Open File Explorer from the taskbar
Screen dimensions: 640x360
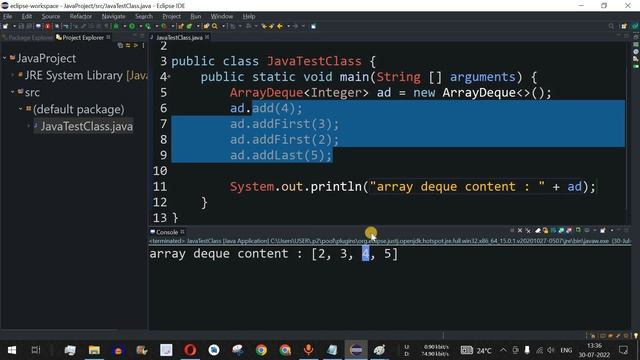[x=94, y=350]
